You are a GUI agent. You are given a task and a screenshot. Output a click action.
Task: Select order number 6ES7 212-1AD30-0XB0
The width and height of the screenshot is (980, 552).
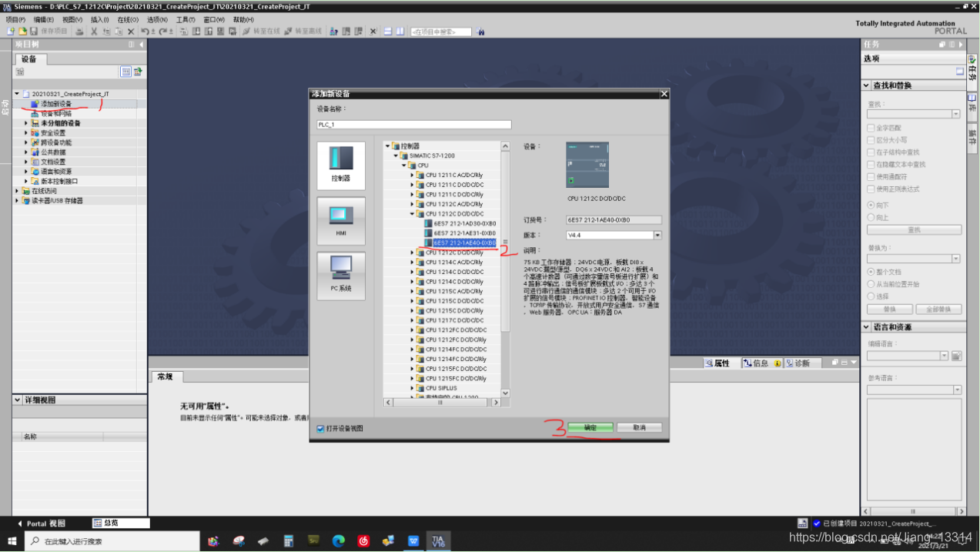(464, 223)
